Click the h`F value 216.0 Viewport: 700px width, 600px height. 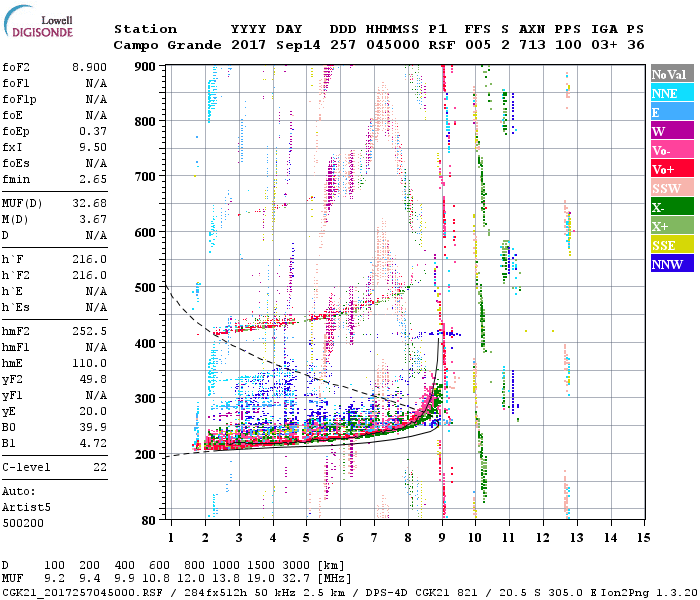coord(89,259)
